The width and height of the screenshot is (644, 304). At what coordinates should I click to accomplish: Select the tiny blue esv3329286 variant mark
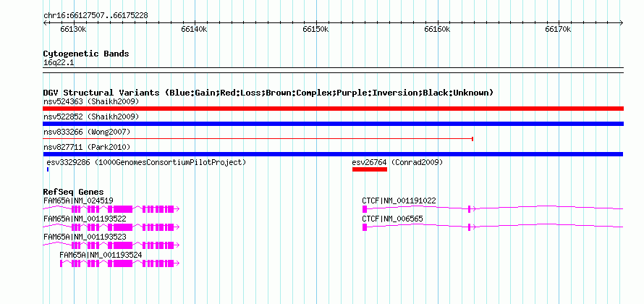[48, 169]
